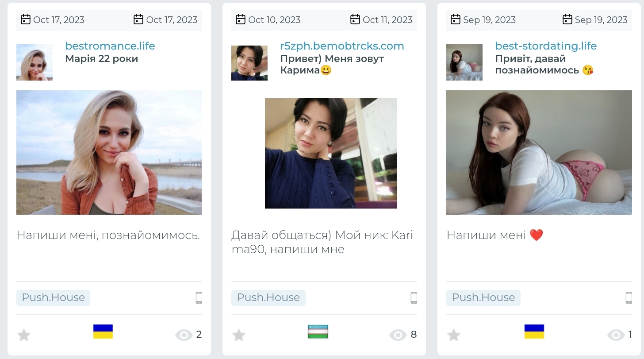Click mobile device icon on r5zph.bemobtrcks.com card
Screen dimensions: 644x359
(x=414, y=298)
